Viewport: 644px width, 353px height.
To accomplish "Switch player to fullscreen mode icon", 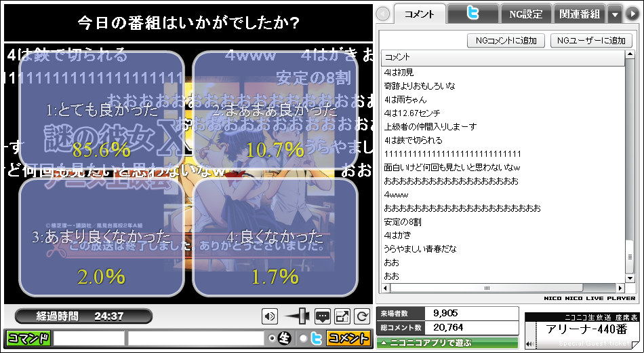I will tap(342, 316).
